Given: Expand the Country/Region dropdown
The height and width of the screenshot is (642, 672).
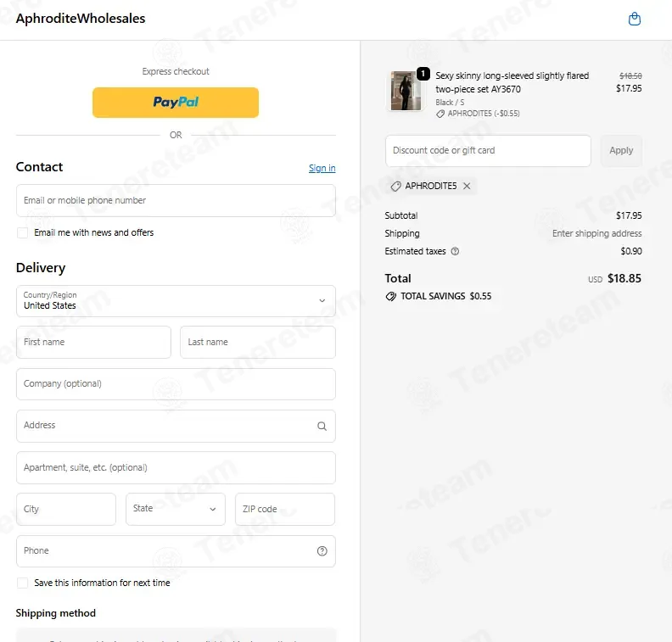Looking at the screenshot, I should 176,301.
